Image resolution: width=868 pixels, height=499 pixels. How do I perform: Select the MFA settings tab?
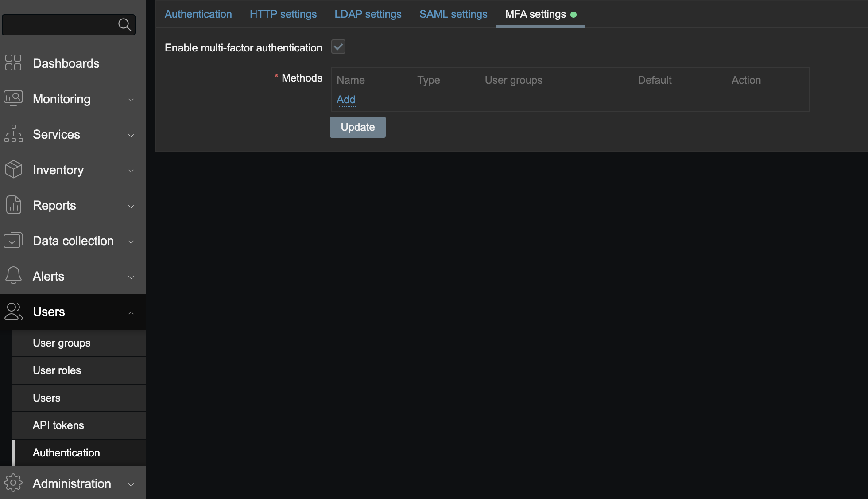click(541, 14)
